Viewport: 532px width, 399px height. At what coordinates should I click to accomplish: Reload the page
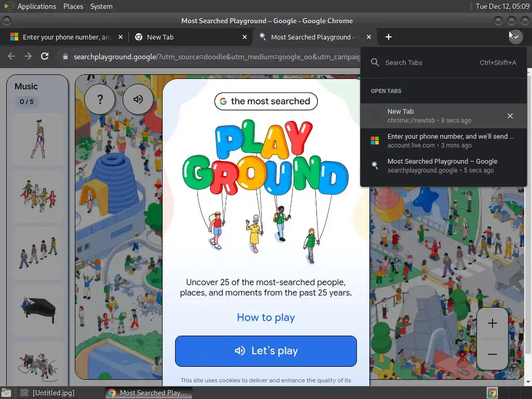(45, 56)
